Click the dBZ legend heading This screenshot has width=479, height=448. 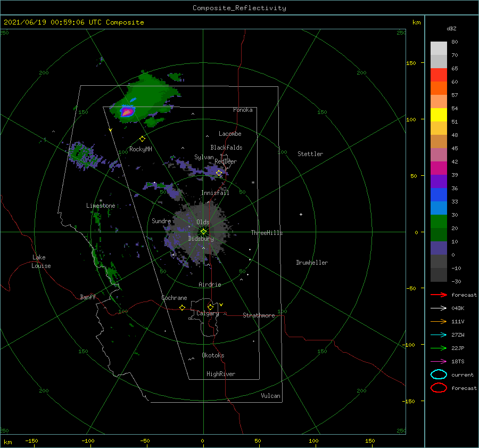(x=451, y=28)
